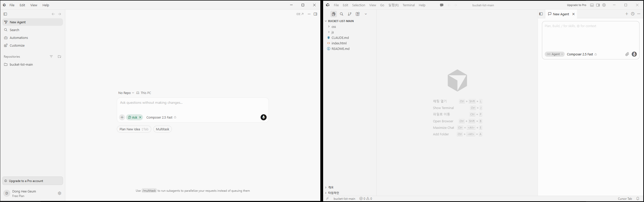
Task: Click the microphone icon in Ask box
Action: [x=263, y=117]
